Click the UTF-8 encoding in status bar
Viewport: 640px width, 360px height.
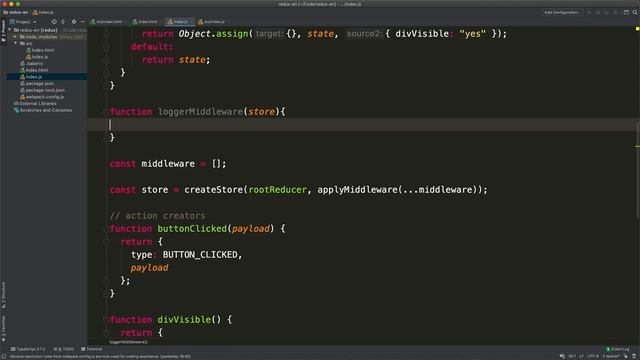tap(593, 356)
